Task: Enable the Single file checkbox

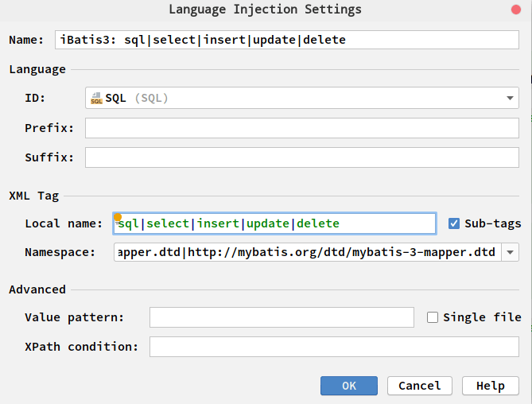Action: click(x=433, y=317)
